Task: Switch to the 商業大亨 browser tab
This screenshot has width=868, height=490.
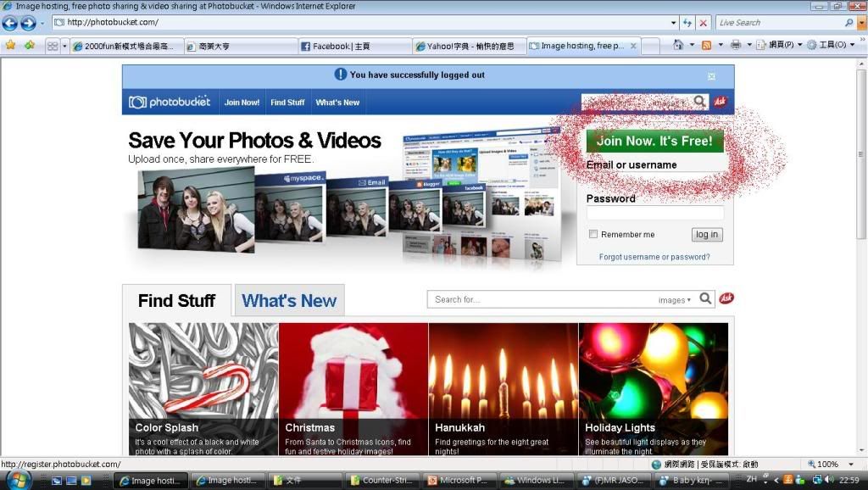Action: point(241,47)
